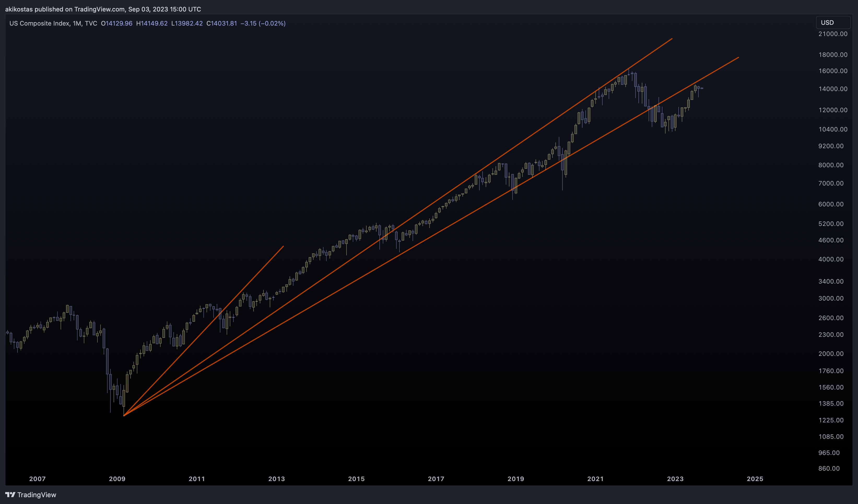Click the 6000.00 price axis label
The width and height of the screenshot is (858, 504).
pos(831,204)
